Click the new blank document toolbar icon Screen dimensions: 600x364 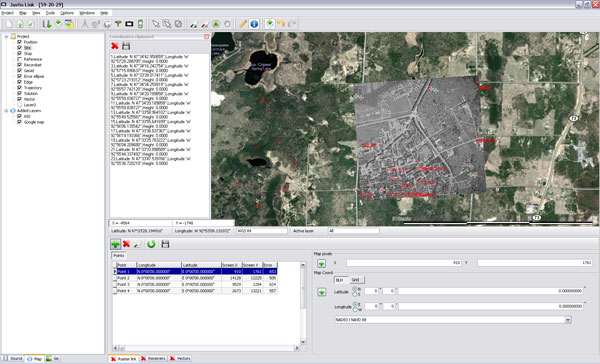click(x=9, y=24)
